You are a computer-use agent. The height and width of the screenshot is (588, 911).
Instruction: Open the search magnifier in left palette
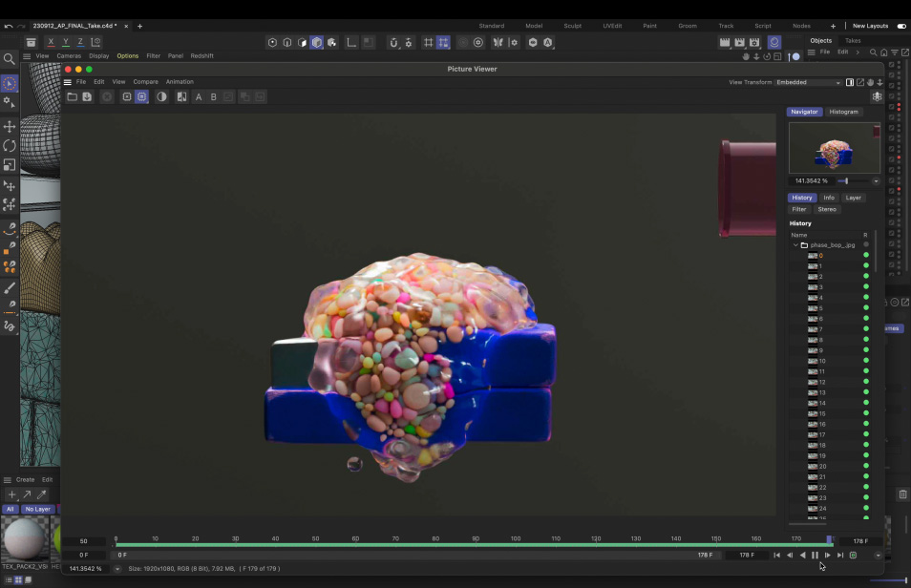pos(10,59)
